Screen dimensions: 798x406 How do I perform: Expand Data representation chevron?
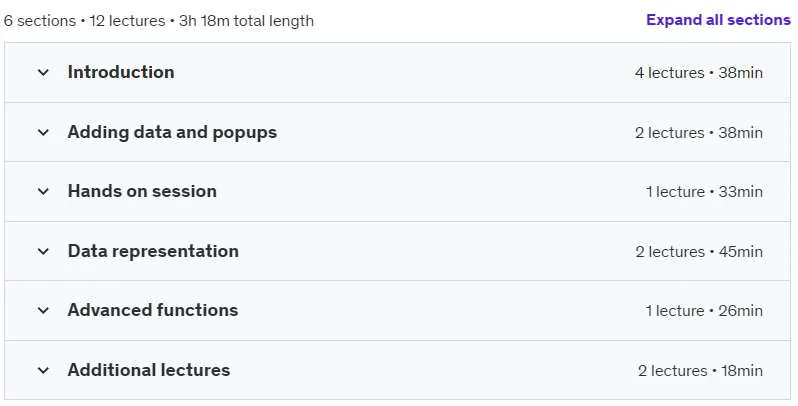pos(43,251)
